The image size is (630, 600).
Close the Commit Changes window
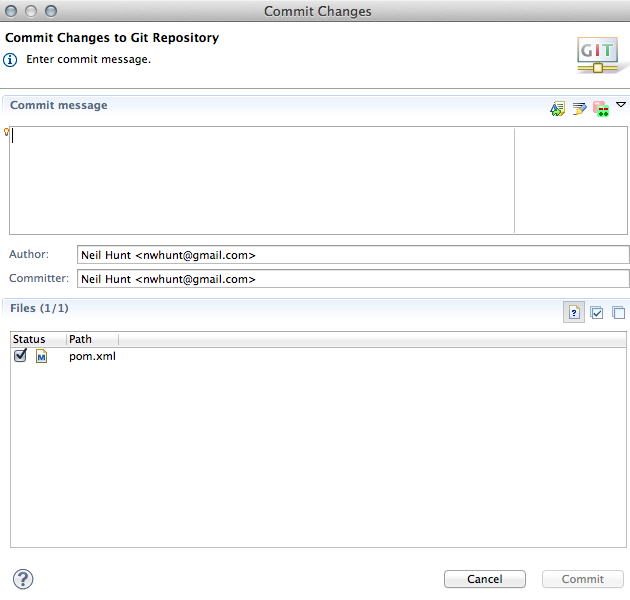coord(11,11)
